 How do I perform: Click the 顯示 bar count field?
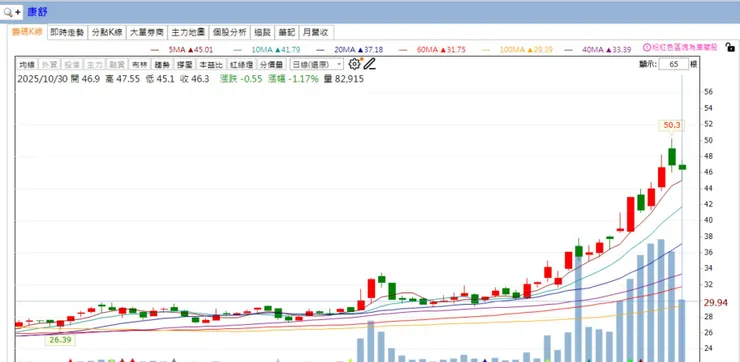pyautogui.click(x=673, y=65)
